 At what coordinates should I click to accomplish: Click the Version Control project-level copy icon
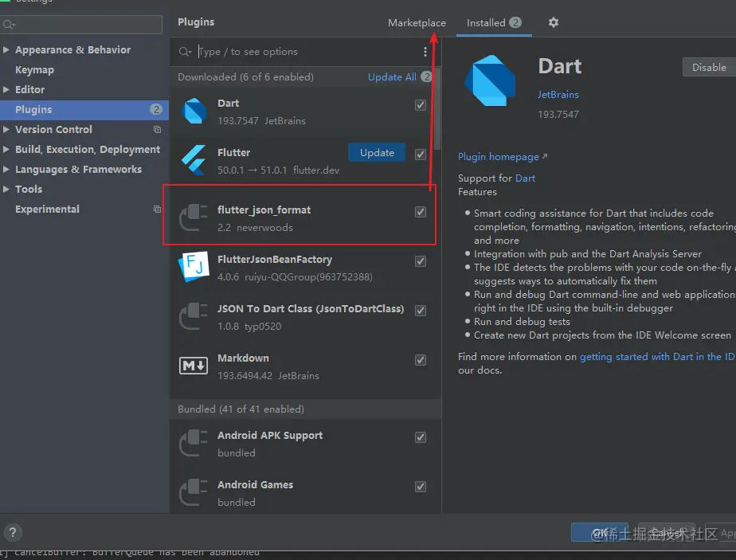click(157, 129)
